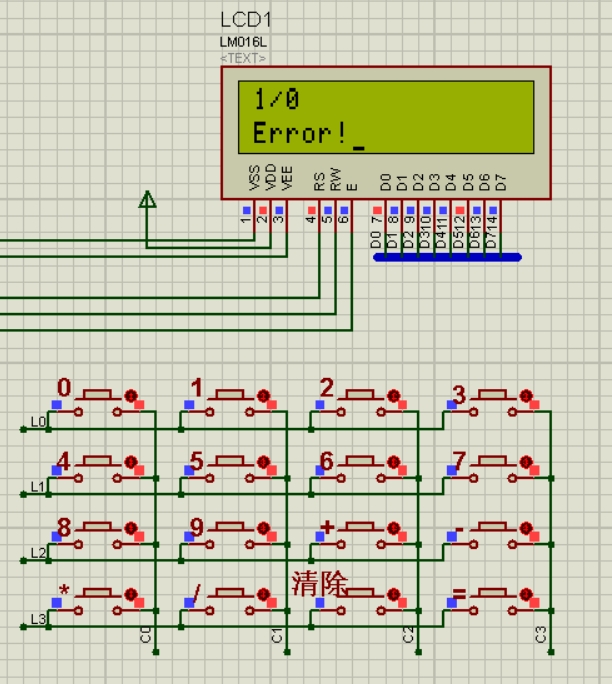Toggle latch dot on button 5
This screenshot has height=684, width=612.
263,462
